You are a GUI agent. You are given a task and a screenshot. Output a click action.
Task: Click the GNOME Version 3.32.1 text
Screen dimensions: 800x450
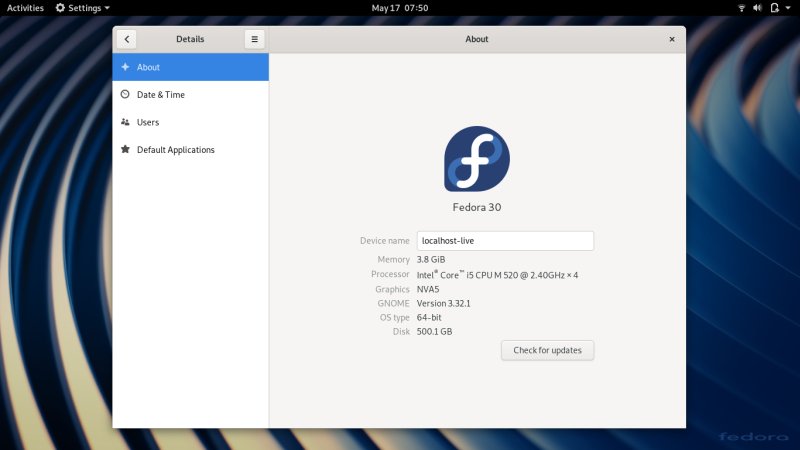[443, 304]
